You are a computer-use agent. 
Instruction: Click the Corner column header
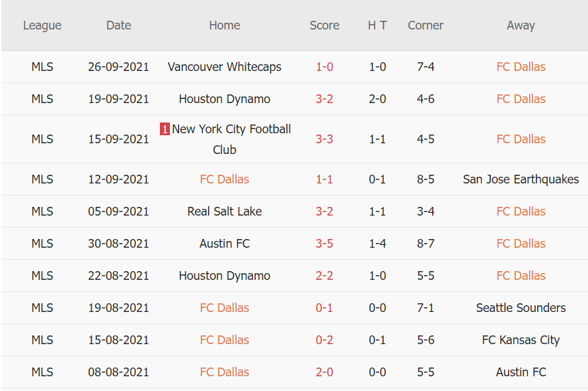point(425,25)
